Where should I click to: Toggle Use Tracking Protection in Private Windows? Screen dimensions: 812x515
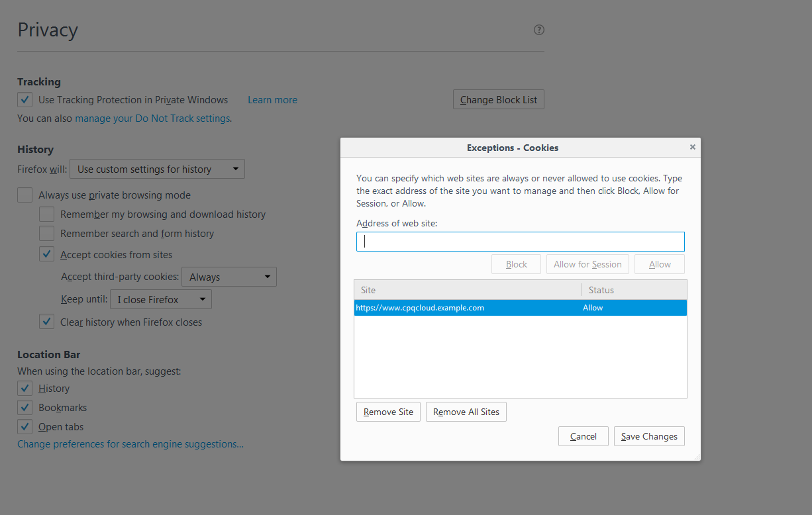click(25, 100)
